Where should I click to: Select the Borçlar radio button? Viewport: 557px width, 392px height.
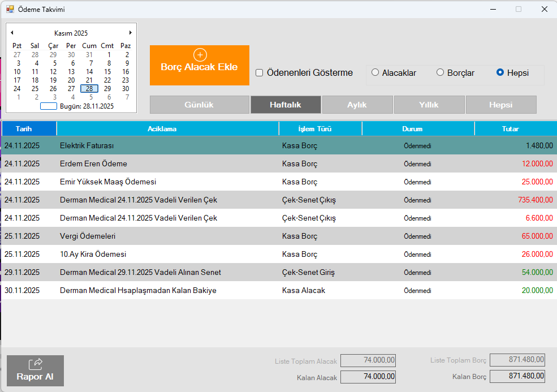click(x=440, y=72)
